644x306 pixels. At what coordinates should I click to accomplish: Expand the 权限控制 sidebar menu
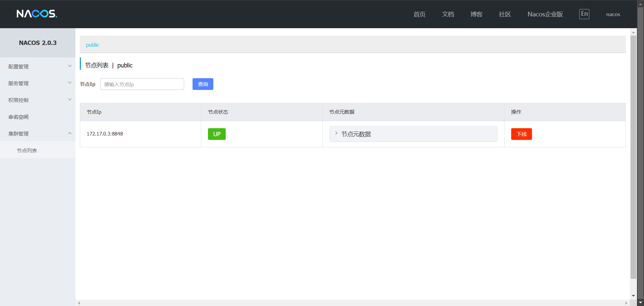click(x=38, y=100)
